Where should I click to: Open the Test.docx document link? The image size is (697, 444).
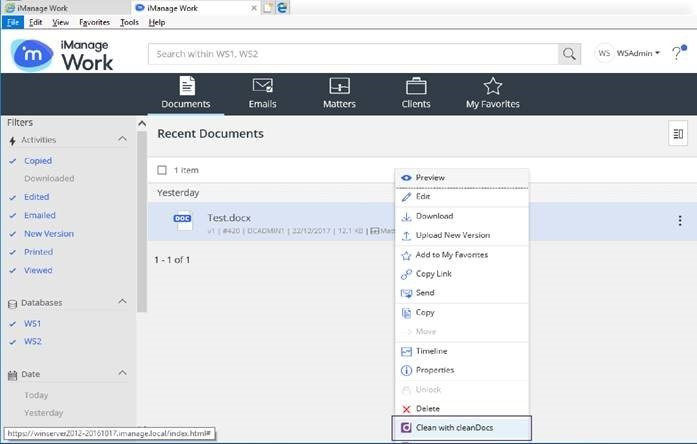point(229,218)
